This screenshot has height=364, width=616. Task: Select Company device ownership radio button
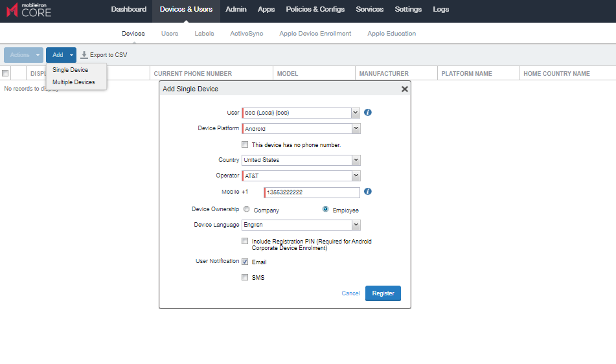coord(247,209)
